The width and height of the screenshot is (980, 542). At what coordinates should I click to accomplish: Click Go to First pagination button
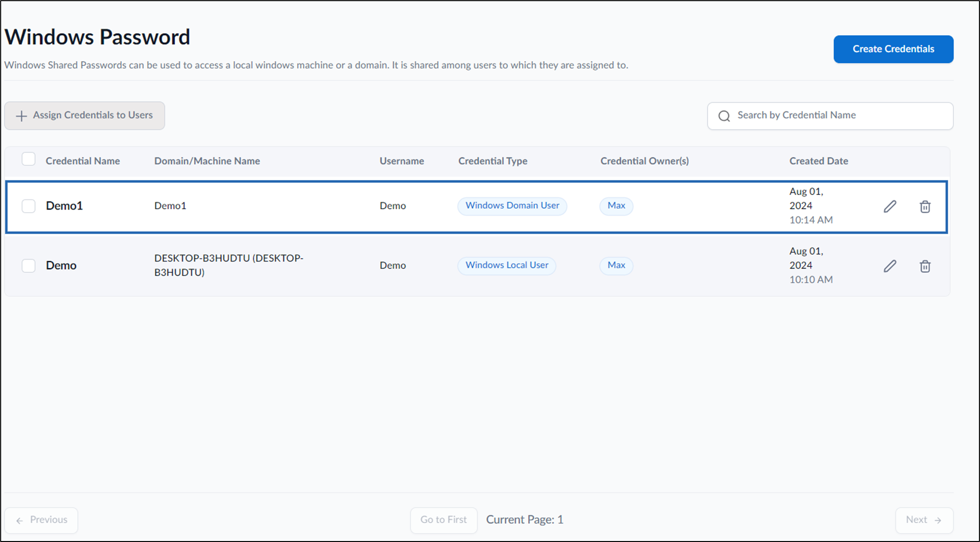tap(444, 520)
